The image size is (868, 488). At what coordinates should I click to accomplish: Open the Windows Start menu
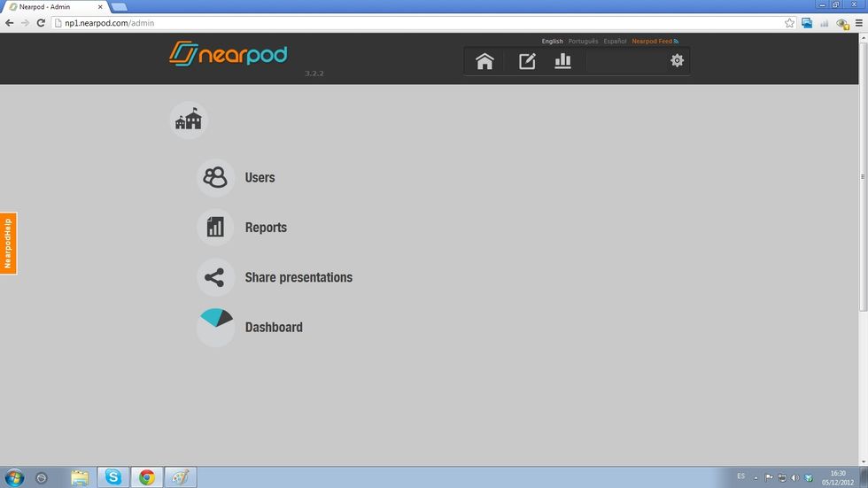click(x=14, y=477)
